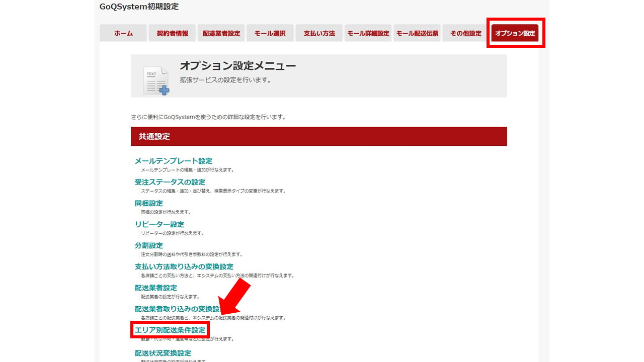The image size is (644, 362).
Task: Open the リピーター設定 link
Action: click(x=159, y=224)
